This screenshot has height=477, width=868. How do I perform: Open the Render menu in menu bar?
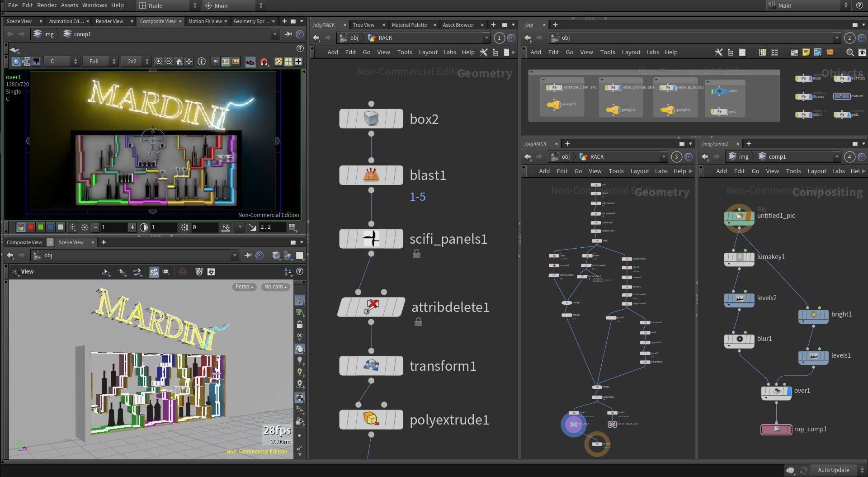click(x=47, y=5)
